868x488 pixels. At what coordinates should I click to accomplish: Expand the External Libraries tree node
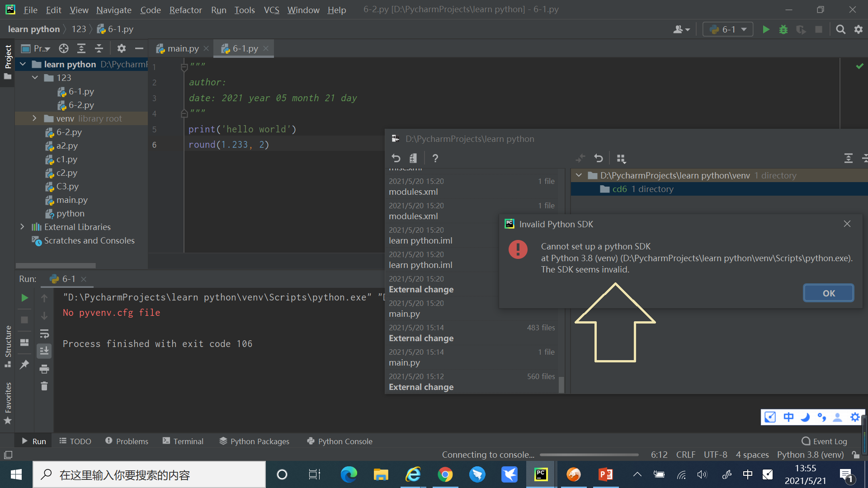point(21,226)
